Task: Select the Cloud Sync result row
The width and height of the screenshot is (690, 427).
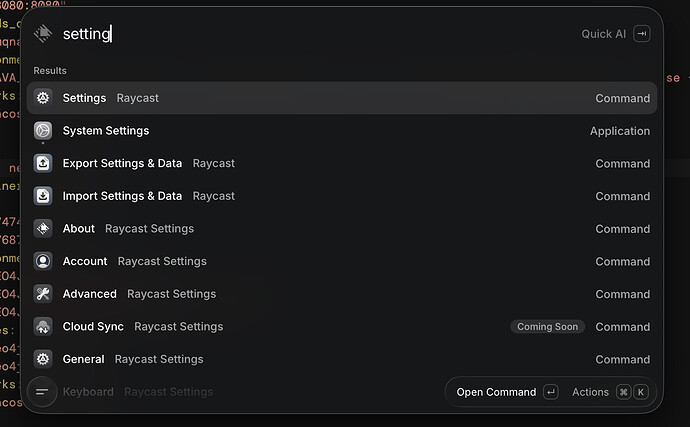Action: tap(342, 327)
